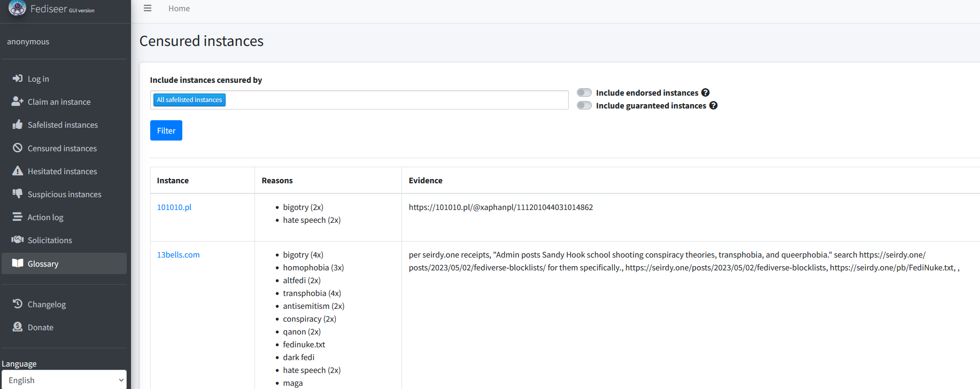This screenshot has width=980, height=389.
Task: Click the Log in arrow icon
Action: 18,79
